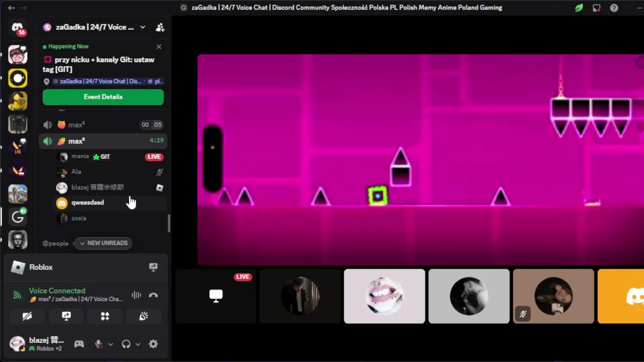Unmute the microphone
The image size is (644, 362).
coord(99,344)
